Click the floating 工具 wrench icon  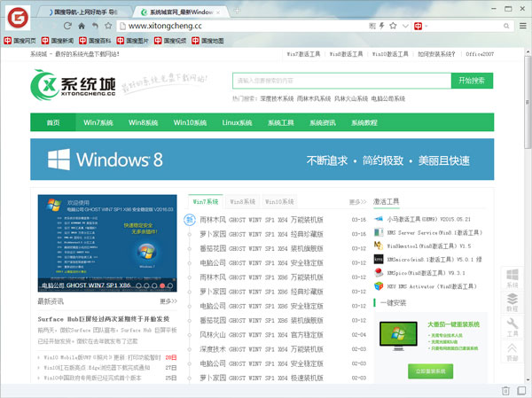pyautogui.click(x=512, y=327)
